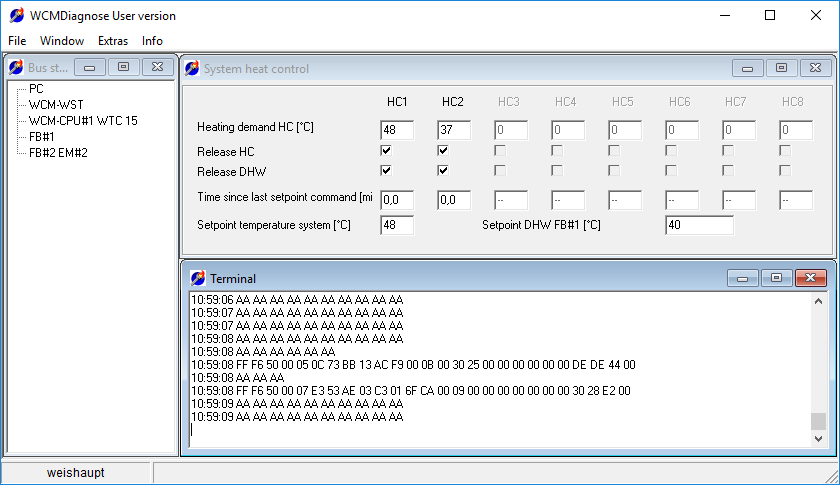Click the WCMDiagnose app icon in title bar
Screen dimensions: 840x485
[x=17, y=16]
